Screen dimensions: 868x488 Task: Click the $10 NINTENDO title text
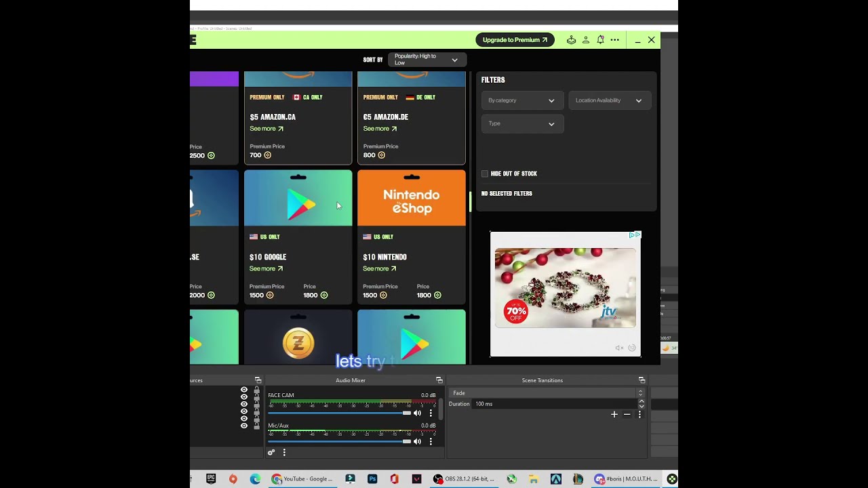(x=384, y=257)
